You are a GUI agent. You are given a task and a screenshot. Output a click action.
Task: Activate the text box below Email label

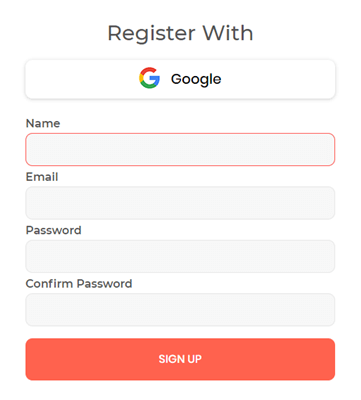(x=180, y=203)
